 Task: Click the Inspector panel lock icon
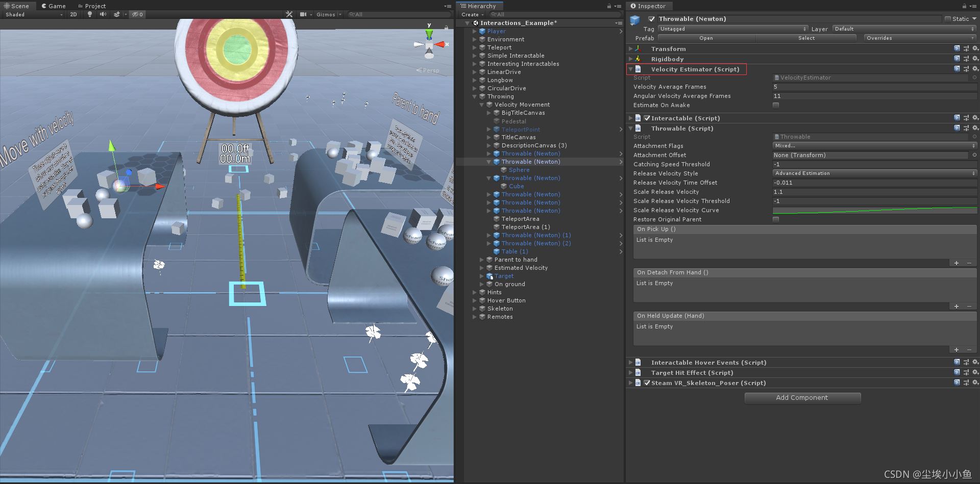tap(964, 6)
